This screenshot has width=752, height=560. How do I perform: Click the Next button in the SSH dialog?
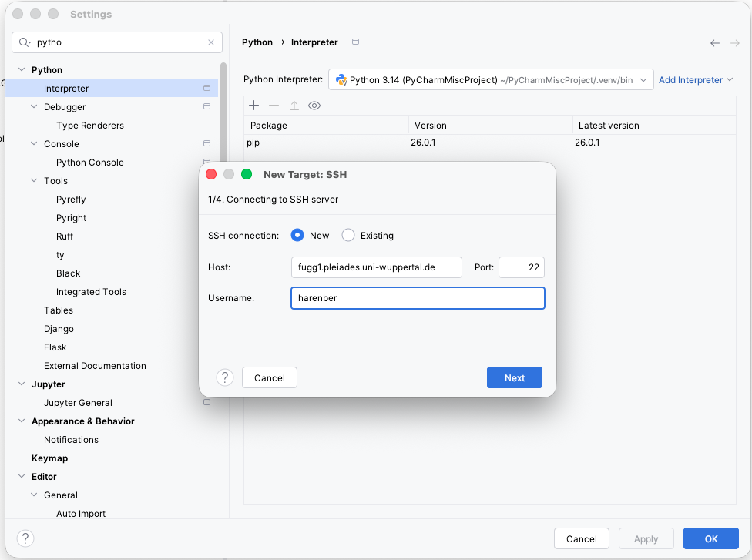514,377
